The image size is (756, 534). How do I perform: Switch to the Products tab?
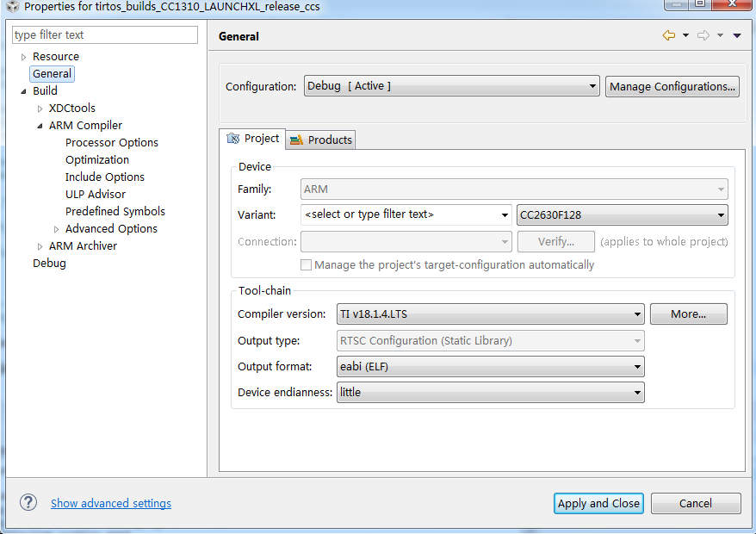321,140
